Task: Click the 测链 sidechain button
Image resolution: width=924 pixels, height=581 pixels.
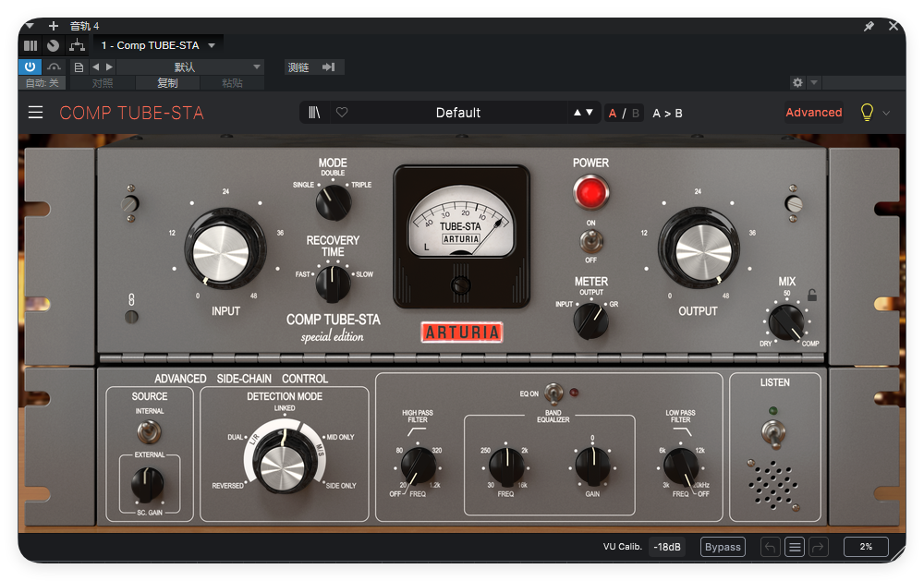Action: [x=298, y=67]
